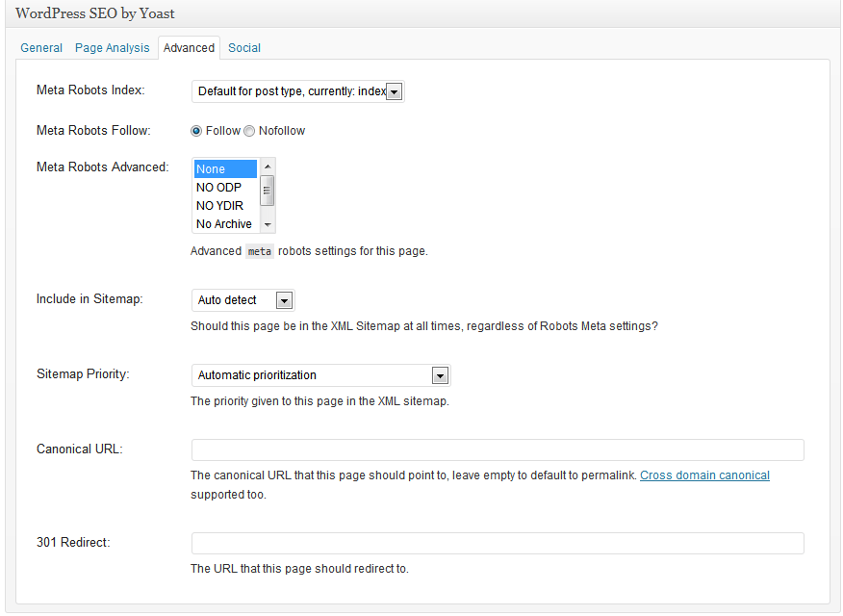843x616 pixels.
Task: Click the down arrow on the robots list scrollbar
Action: click(268, 225)
